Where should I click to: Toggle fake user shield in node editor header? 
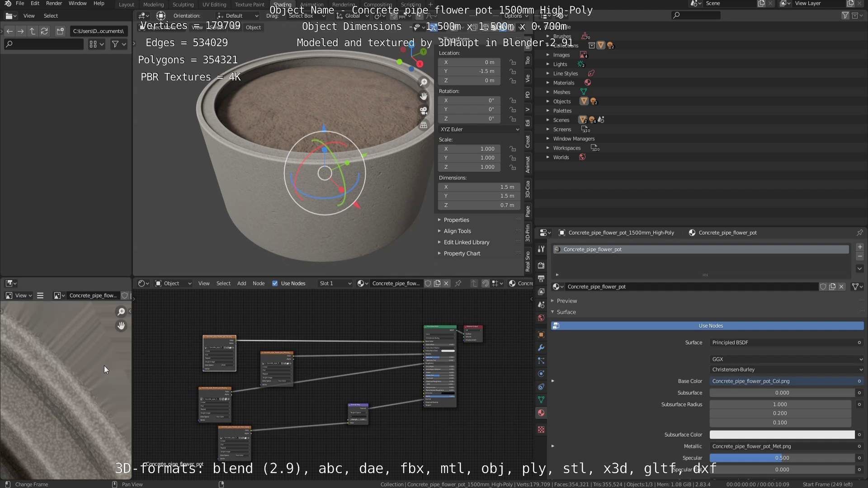tap(428, 283)
